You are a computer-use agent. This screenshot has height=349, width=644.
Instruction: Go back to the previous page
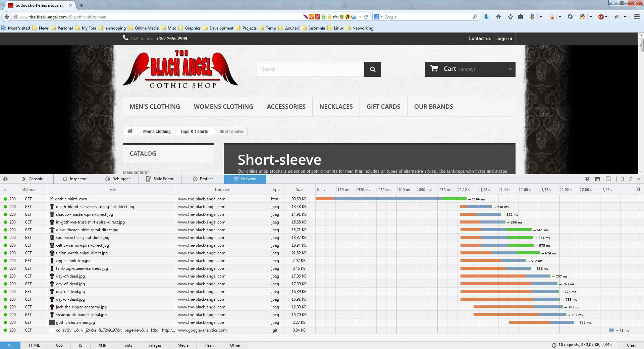7,17
